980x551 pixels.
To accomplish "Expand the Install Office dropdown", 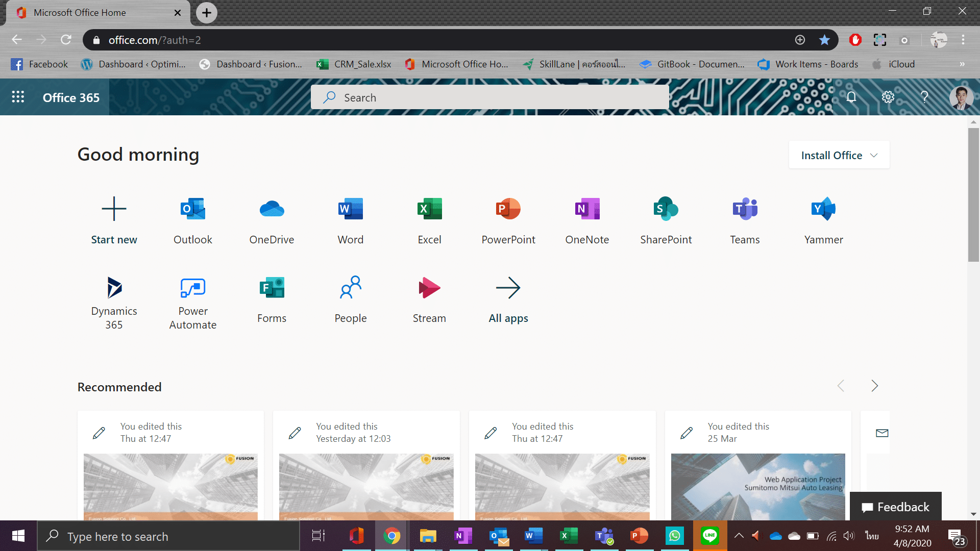I will [x=839, y=155].
